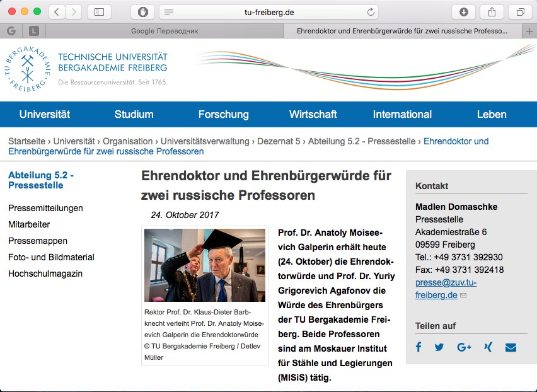Share the article on Google Plus
537x392 pixels.
(464, 347)
